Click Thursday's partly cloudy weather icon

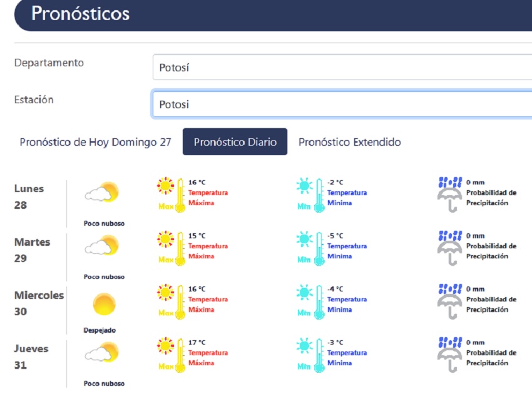coord(102,352)
